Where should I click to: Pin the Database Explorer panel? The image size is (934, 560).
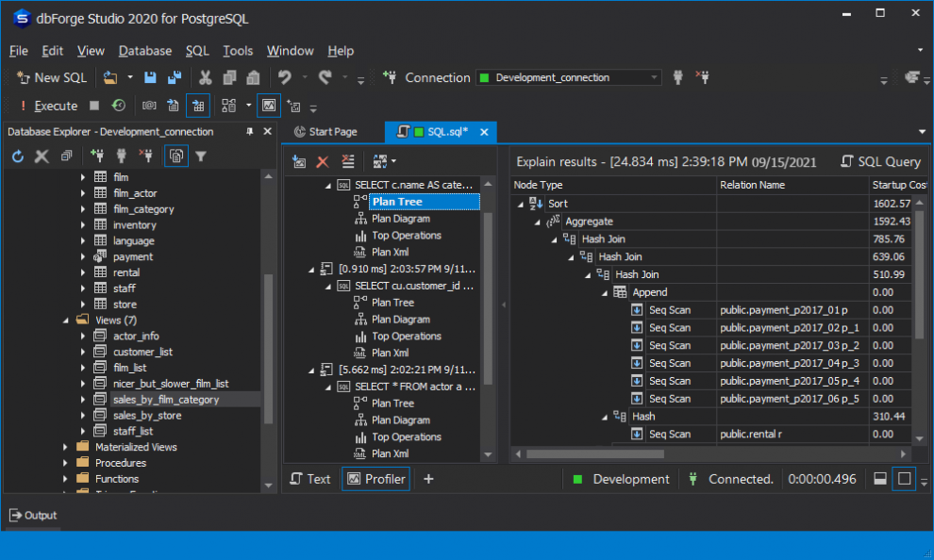pyautogui.click(x=250, y=132)
